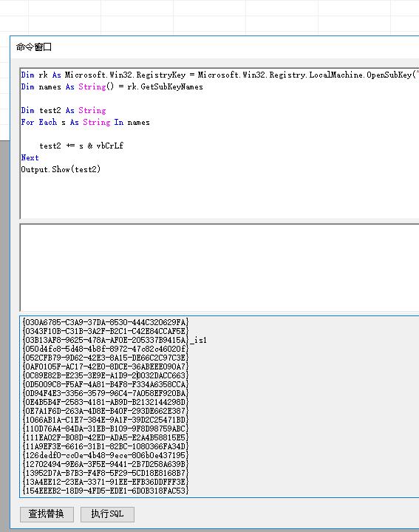Click output row {0E4B5B4F-2583-4181-AB9D-B2132144298D}
The width and height of the screenshot is (419, 532).
tap(106, 402)
